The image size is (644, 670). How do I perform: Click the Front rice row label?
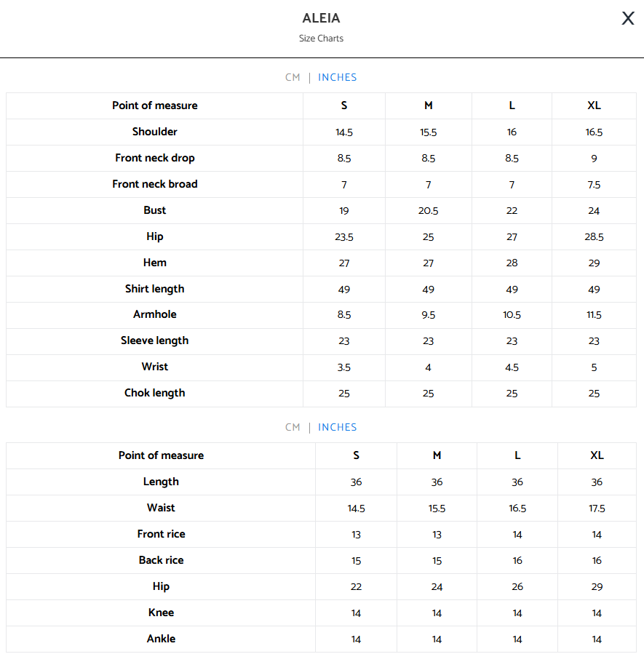click(161, 534)
